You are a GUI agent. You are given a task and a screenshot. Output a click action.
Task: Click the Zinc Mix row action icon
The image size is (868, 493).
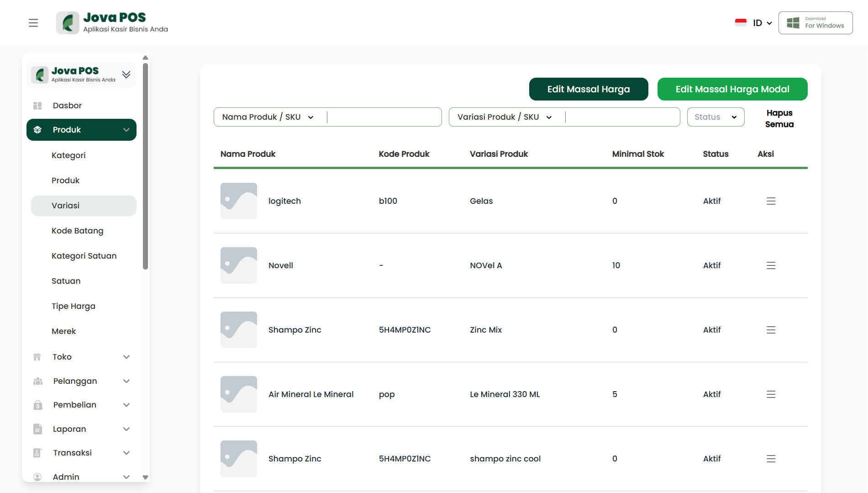click(x=771, y=330)
